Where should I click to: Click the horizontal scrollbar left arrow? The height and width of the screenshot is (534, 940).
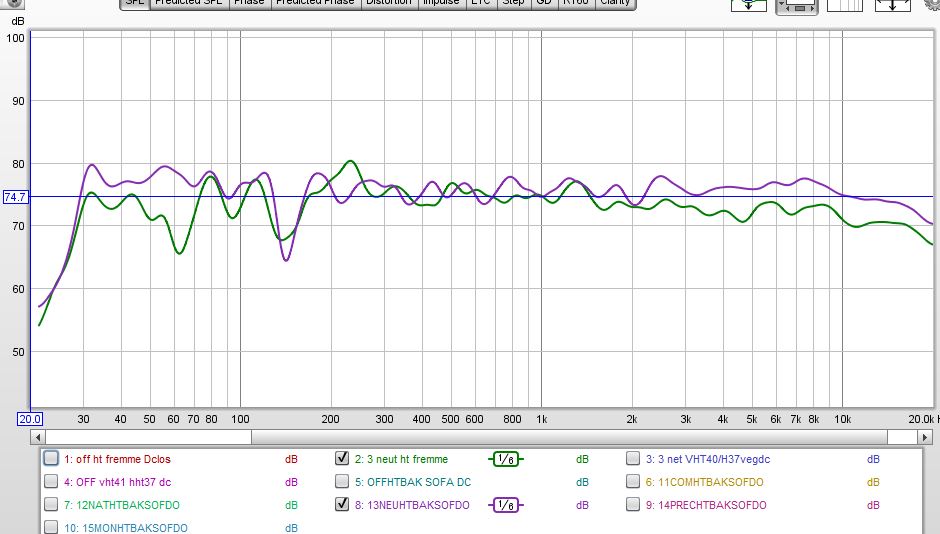tap(38, 437)
